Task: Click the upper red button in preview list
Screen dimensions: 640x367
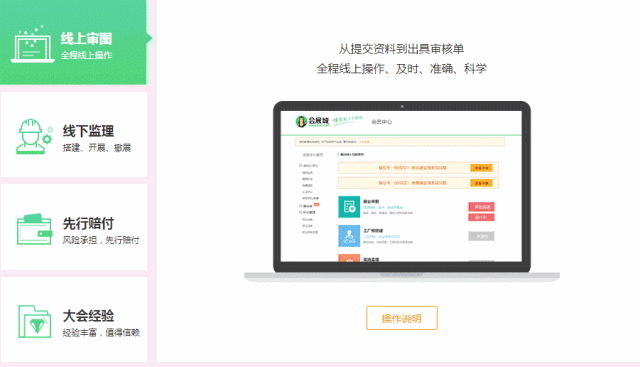Action: click(x=481, y=207)
